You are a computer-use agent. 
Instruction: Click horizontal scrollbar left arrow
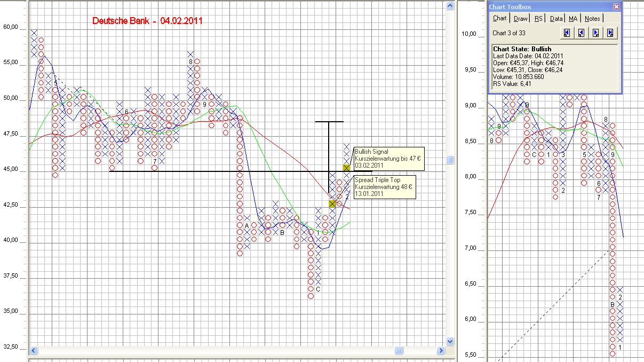tap(34, 351)
